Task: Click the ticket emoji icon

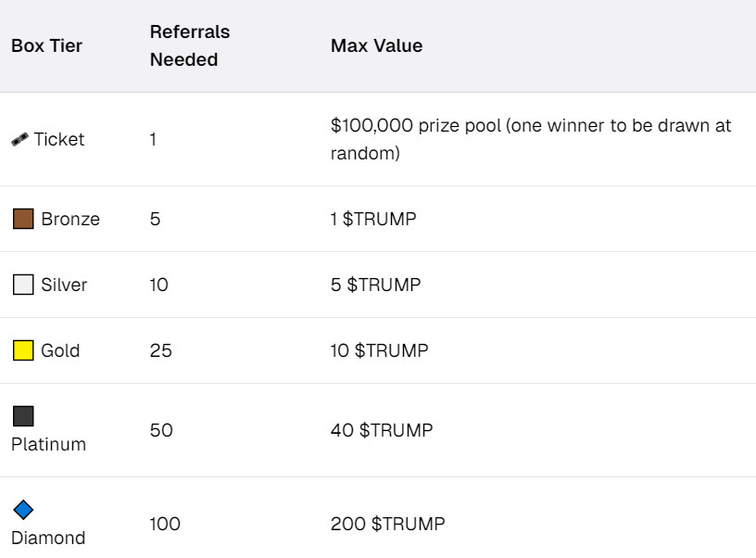Action: (19, 139)
